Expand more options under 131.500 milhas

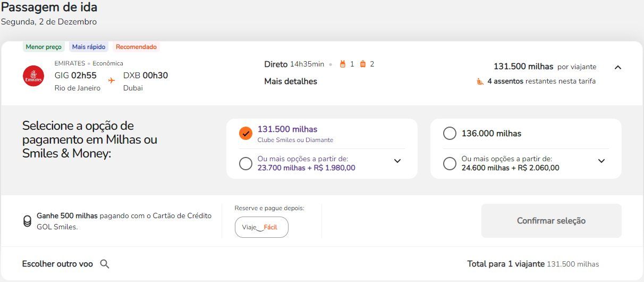[x=397, y=161]
